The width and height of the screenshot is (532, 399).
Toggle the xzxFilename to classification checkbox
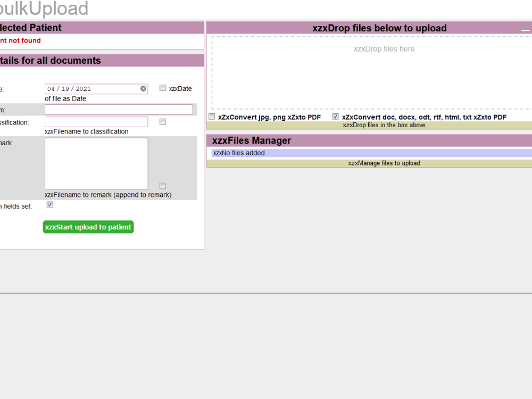pos(163,122)
